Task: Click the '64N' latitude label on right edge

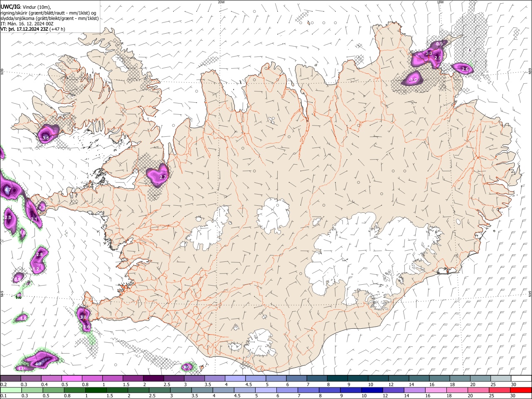Action: [x=530, y=293]
